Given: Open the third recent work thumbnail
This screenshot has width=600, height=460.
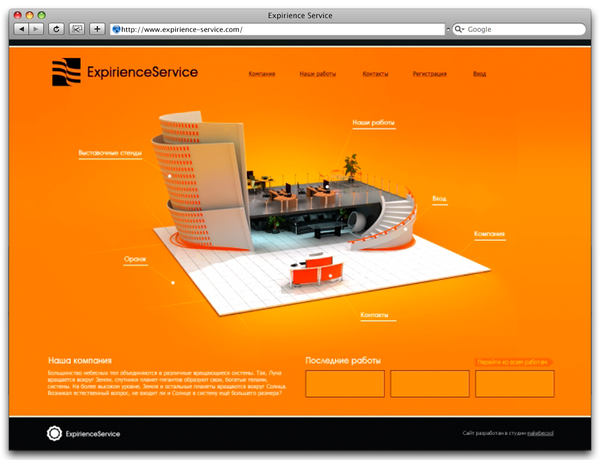Looking at the screenshot, I should tap(515, 383).
